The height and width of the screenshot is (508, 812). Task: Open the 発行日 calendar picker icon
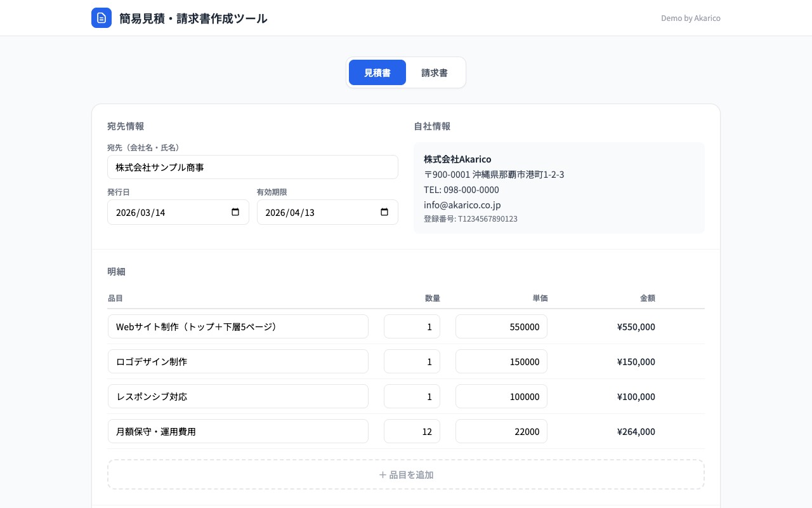click(x=236, y=212)
